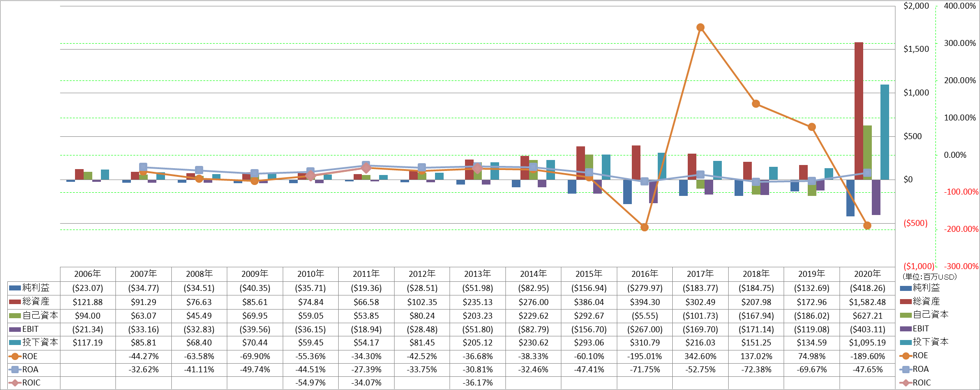Select the ROIC value -36.17%
Screen dimensions: 980x390
point(478,383)
